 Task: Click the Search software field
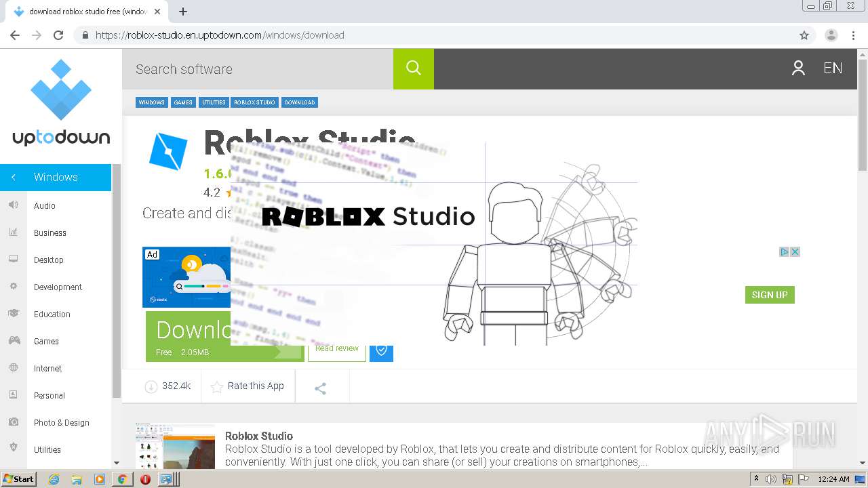(258, 68)
